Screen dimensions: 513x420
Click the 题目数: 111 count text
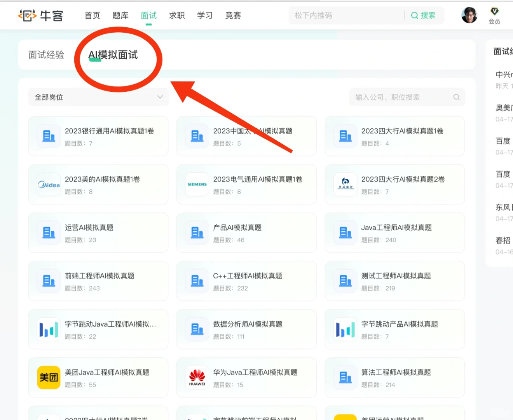(x=229, y=337)
